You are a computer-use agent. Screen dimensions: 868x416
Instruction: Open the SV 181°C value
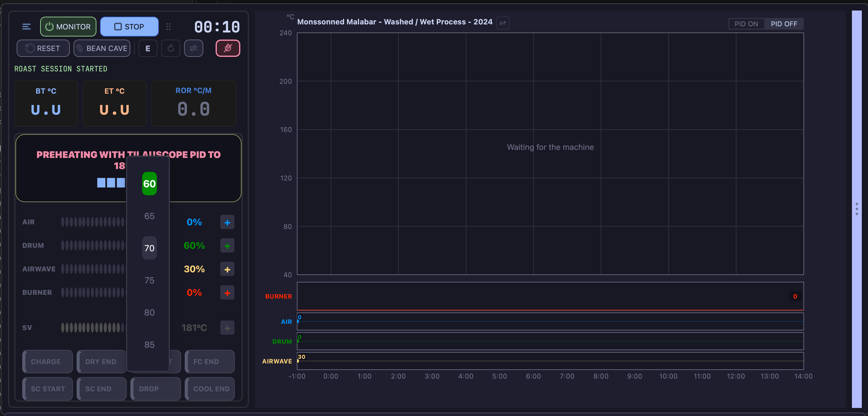pyautogui.click(x=194, y=328)
